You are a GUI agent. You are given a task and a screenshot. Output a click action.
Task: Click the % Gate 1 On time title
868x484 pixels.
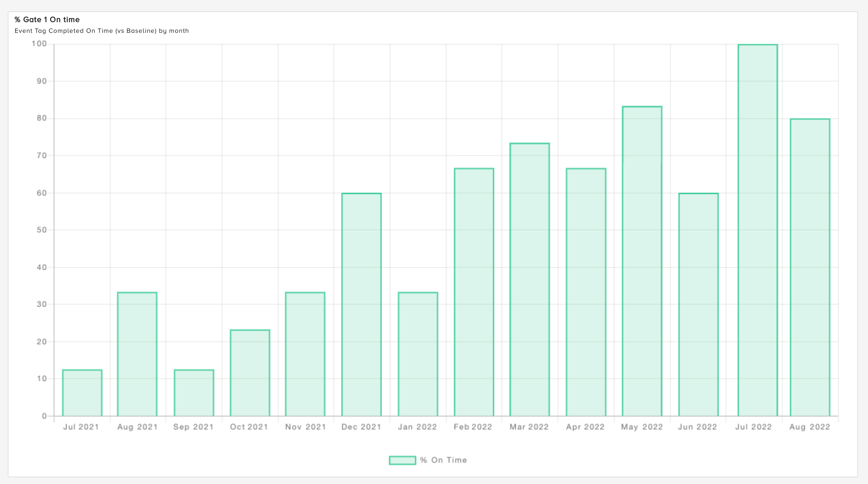click(46, 19)
